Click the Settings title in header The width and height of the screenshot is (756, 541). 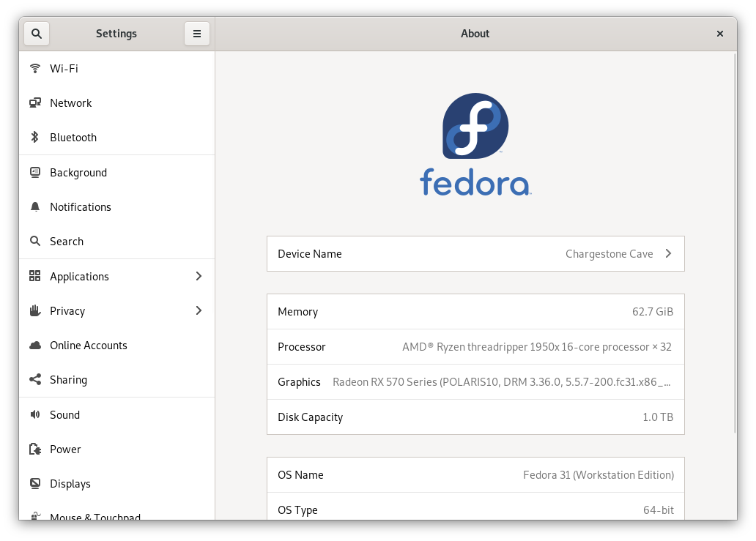116,34
